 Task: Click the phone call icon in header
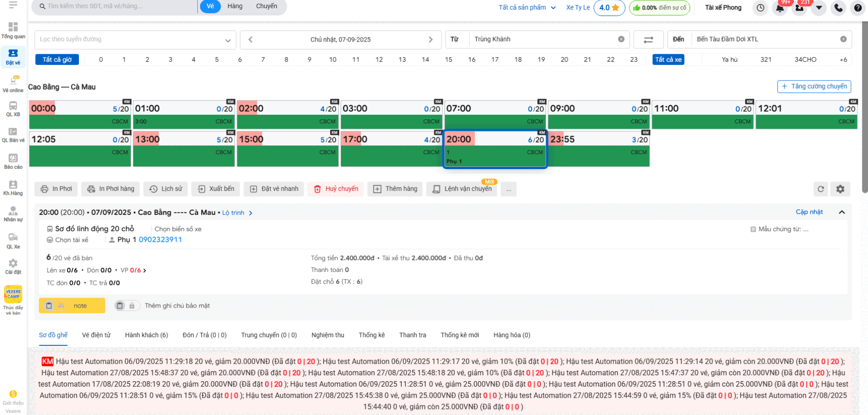point(838,8)
